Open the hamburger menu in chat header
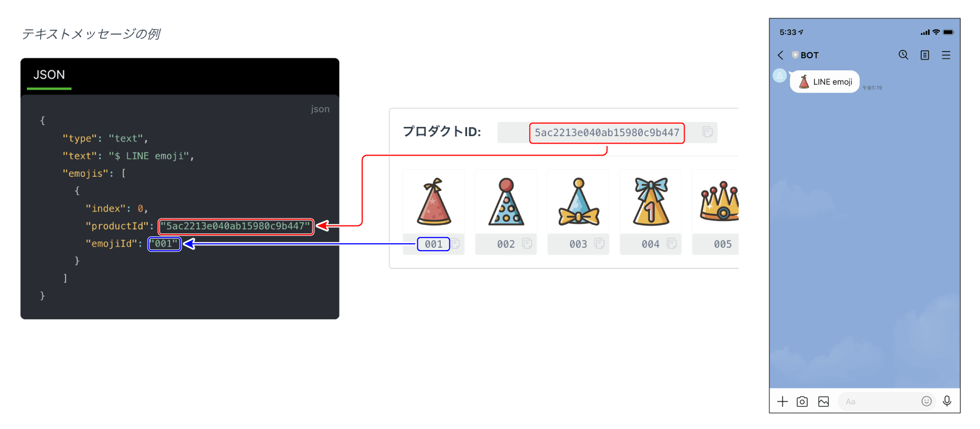The height and width of the screenshot is (429, 980). pyautogui.click(x=946, y=55)
